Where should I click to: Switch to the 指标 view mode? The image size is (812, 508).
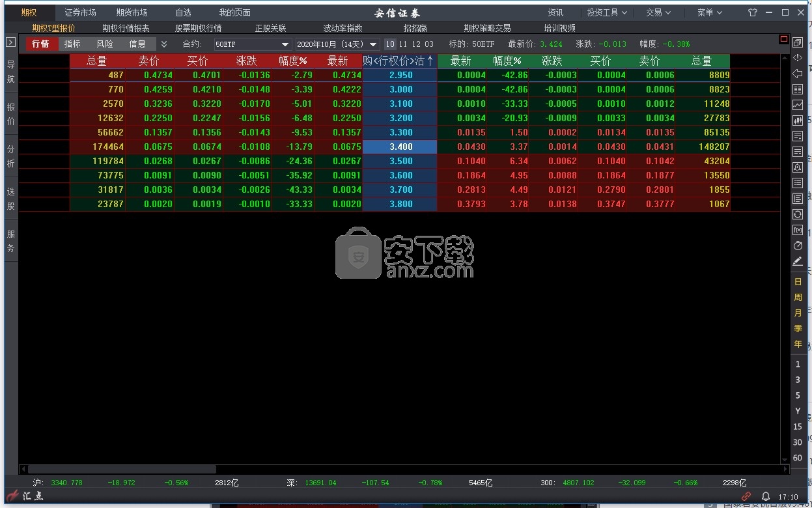(72, 44)
